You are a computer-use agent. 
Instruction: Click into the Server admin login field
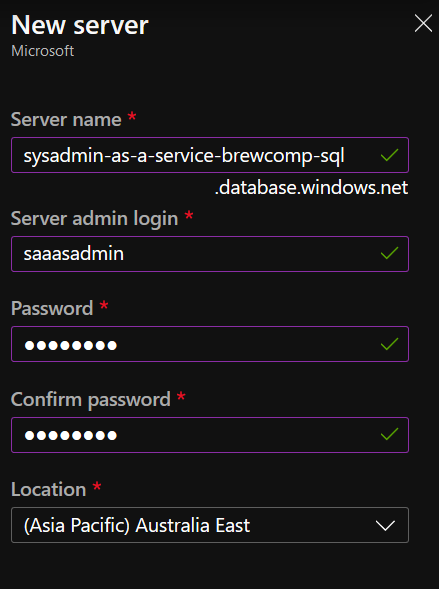click(210, 254)
